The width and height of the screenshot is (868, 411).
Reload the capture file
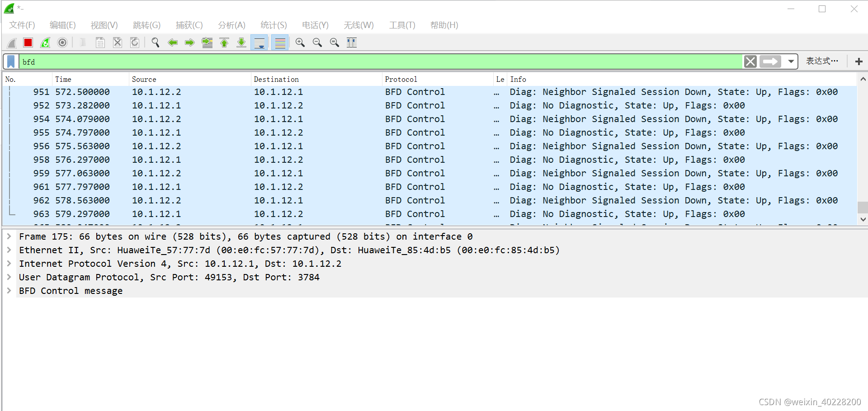tap(135, 43)
